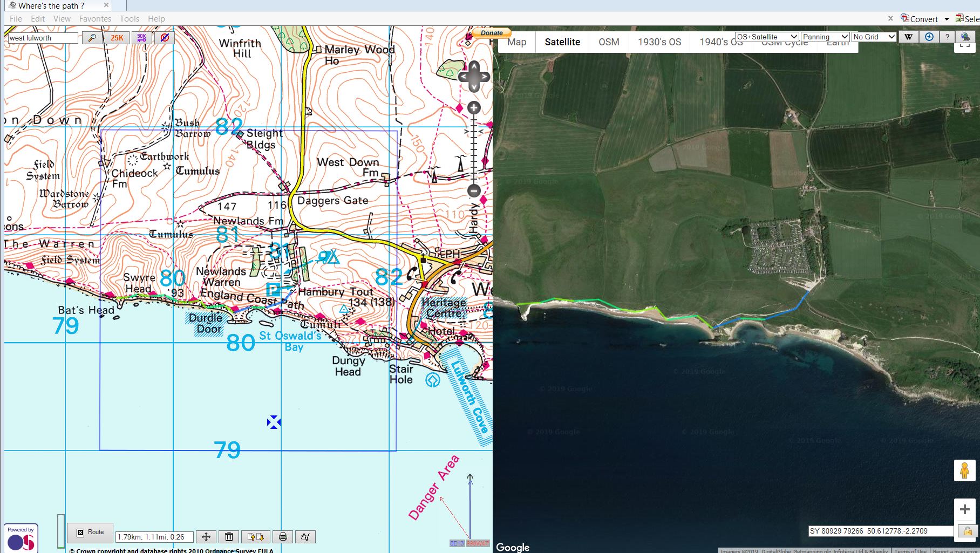Toggle the Route display checkbox
980x553 pixels.
80,532
